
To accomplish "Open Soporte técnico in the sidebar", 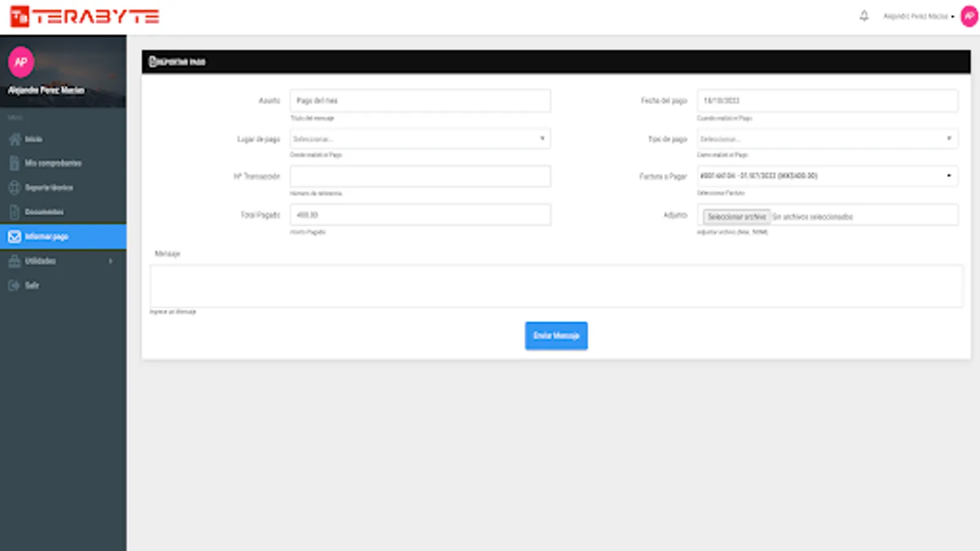I will [x=49, y=187].
